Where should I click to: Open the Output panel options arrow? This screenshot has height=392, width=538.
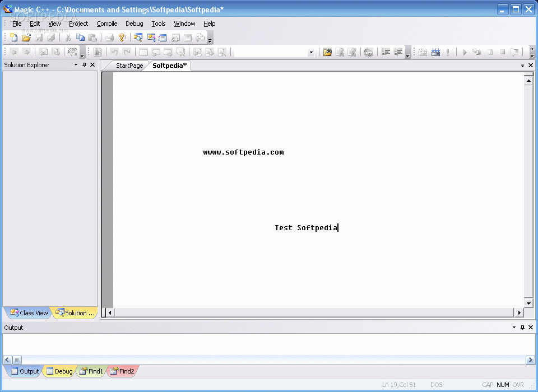[x=514, y=327]
